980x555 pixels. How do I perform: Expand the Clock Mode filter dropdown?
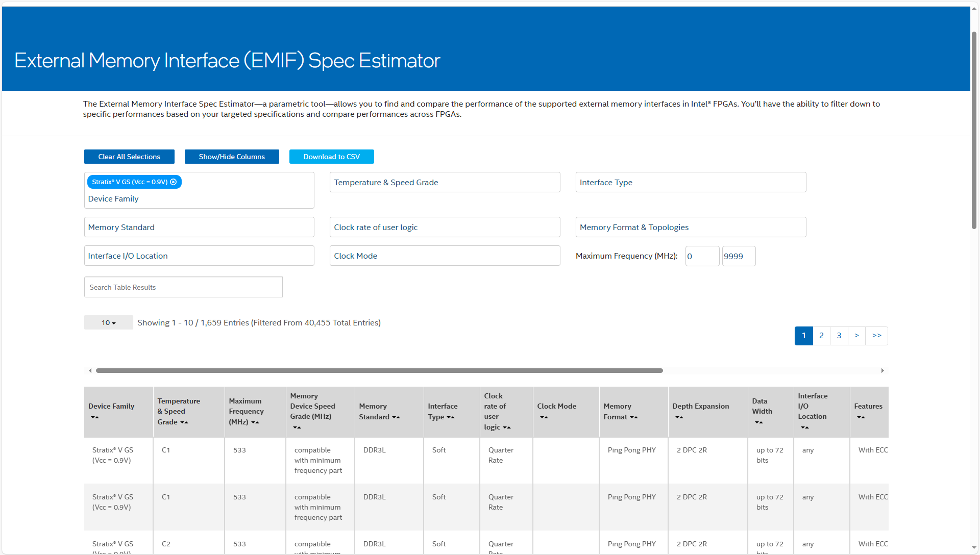(445, 256)
